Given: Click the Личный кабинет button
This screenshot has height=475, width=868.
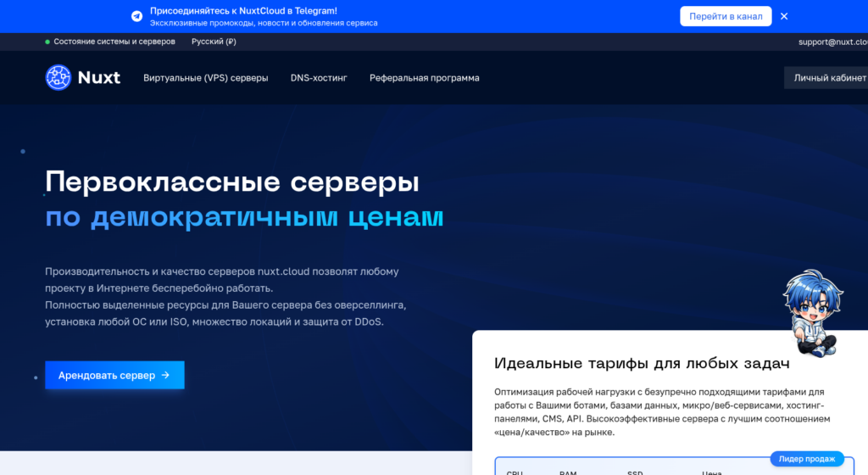Looking at the screenshot, I should (x=826, y=78).
